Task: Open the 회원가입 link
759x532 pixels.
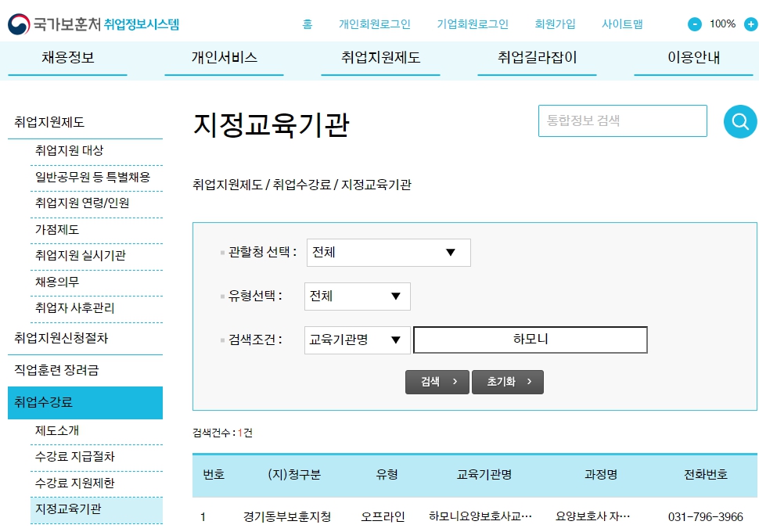Action: pos(555,24)
